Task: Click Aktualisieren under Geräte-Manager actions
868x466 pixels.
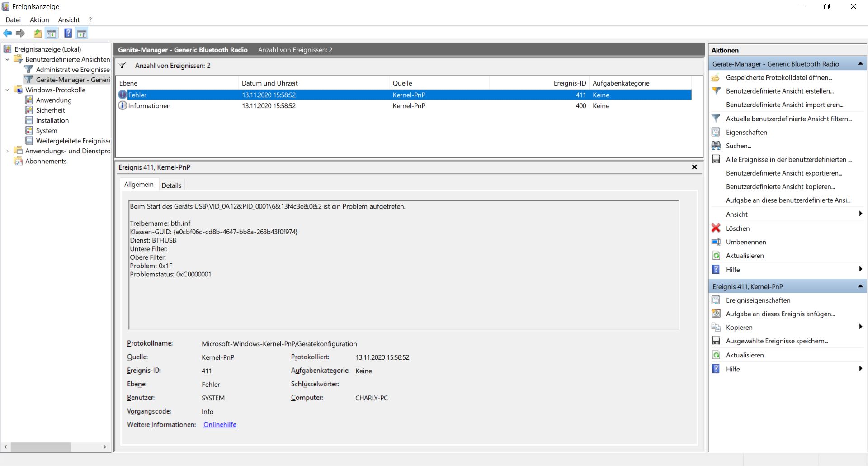Action: pos(745,256)
